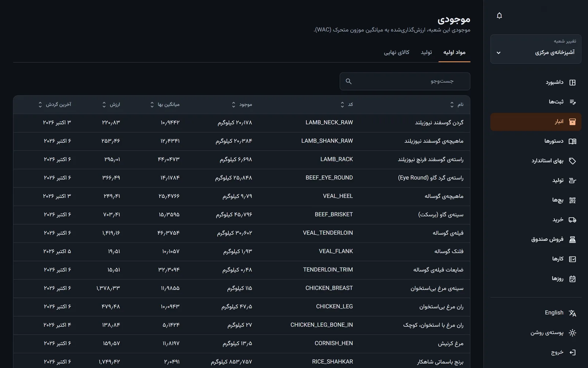This screenshot has height=368, width=588.
Task: Switch language to English
Action: click(554, 312)
